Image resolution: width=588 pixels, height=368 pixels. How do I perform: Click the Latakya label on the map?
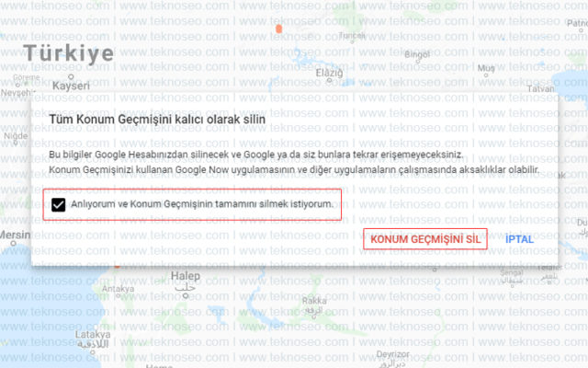point(93,334)
